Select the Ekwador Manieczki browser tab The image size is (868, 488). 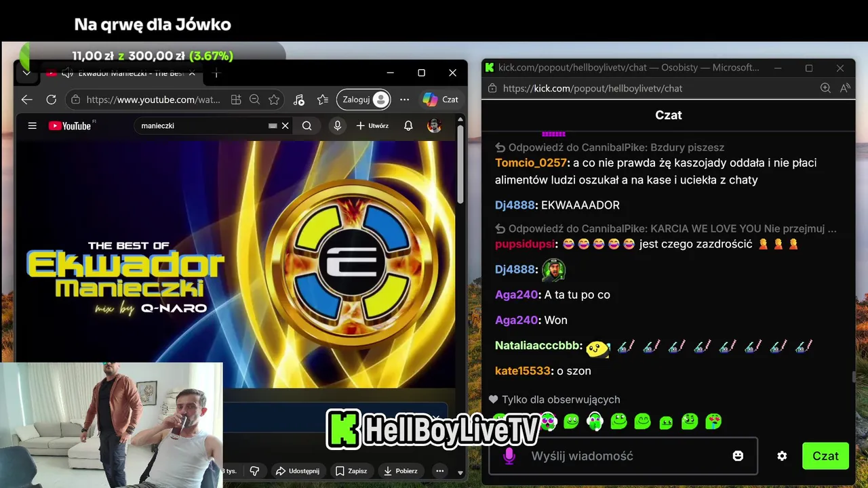tap(122, 73)
